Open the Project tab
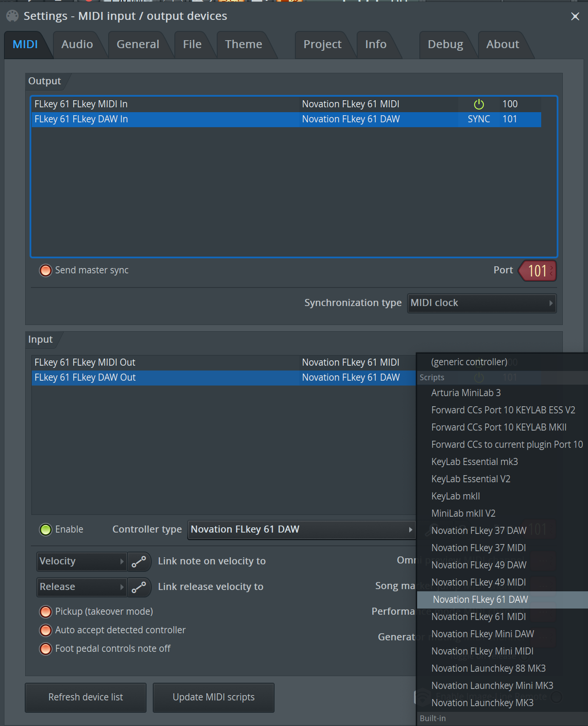 [x=322, y=45]
